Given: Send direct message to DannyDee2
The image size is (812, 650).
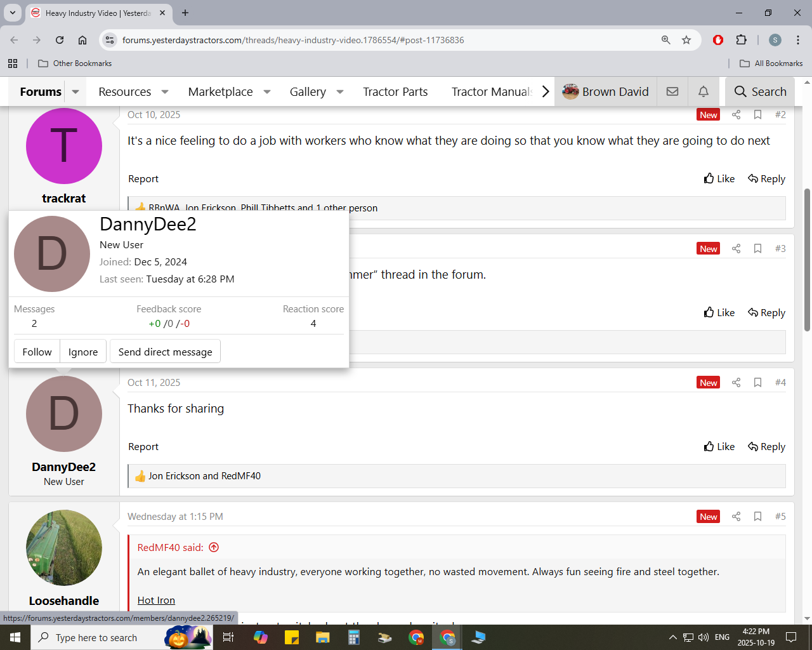Looking at the screenshot, I should click(165, 352).
